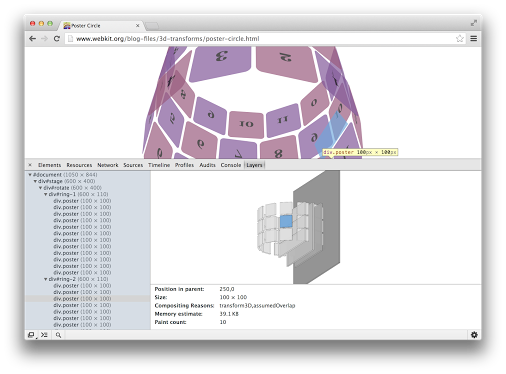
Task: Click the address bar URL
Action: pyautogui.click(x=168, y=39)
